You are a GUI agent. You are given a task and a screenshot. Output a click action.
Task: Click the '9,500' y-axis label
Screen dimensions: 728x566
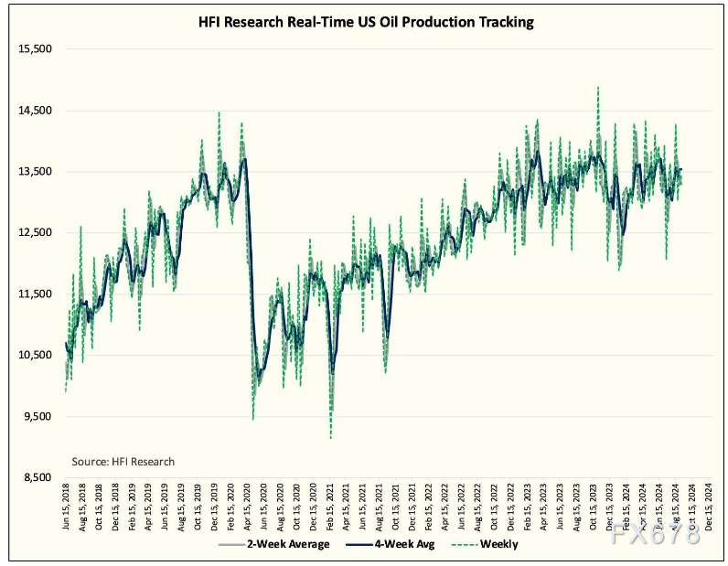click(38, 416)
